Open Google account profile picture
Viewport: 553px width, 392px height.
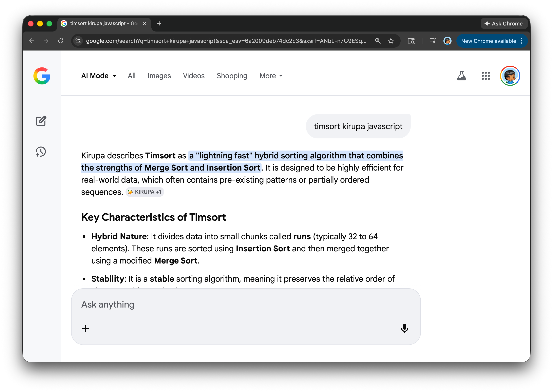[510, 76]
